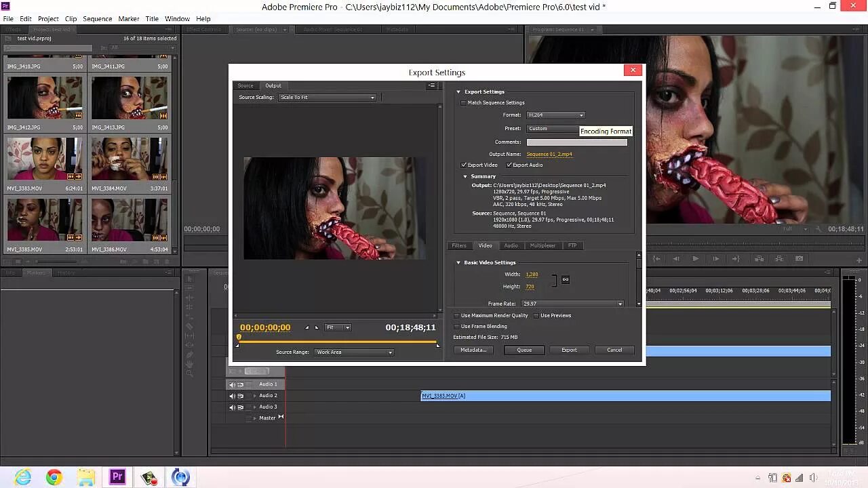Open the Source Scaling dropdown
Screen dimensions: 868x488
328,98
